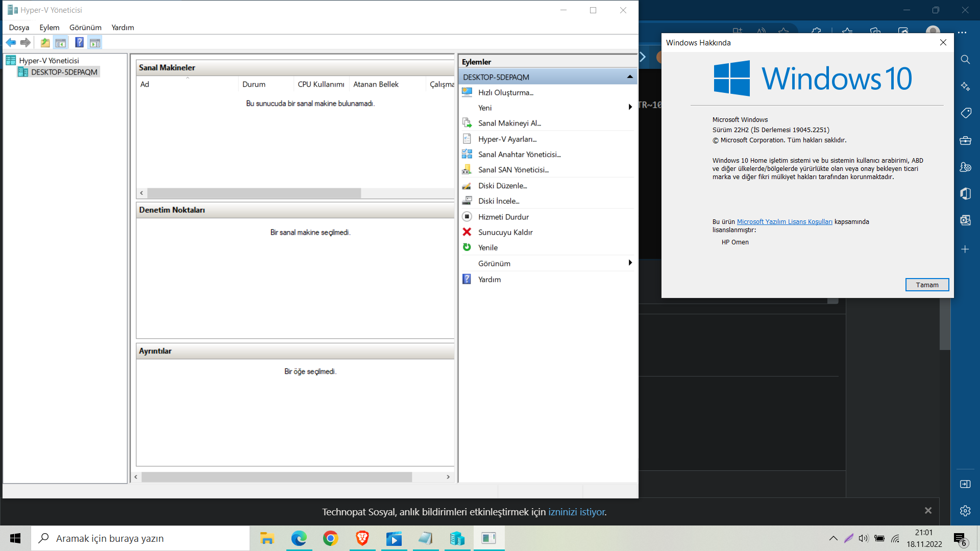Open Hyper-V Ayarları from the actions list

(x=507, y=139)
